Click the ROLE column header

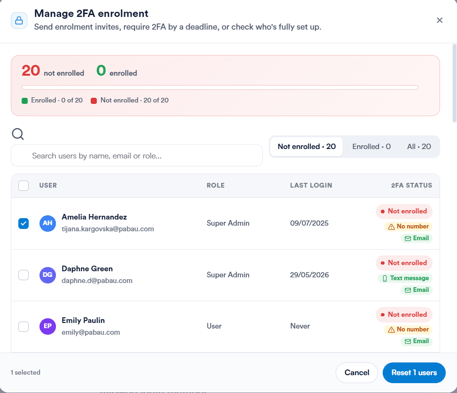(215, 185)
